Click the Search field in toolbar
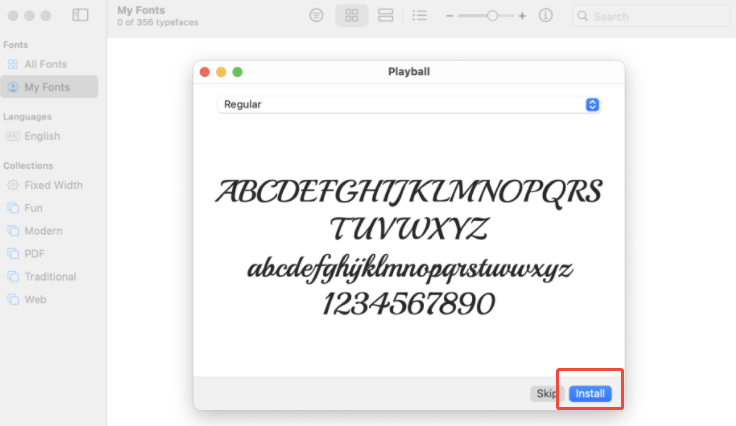This screenshot has width=736, height=426. [x=651, y=16]
